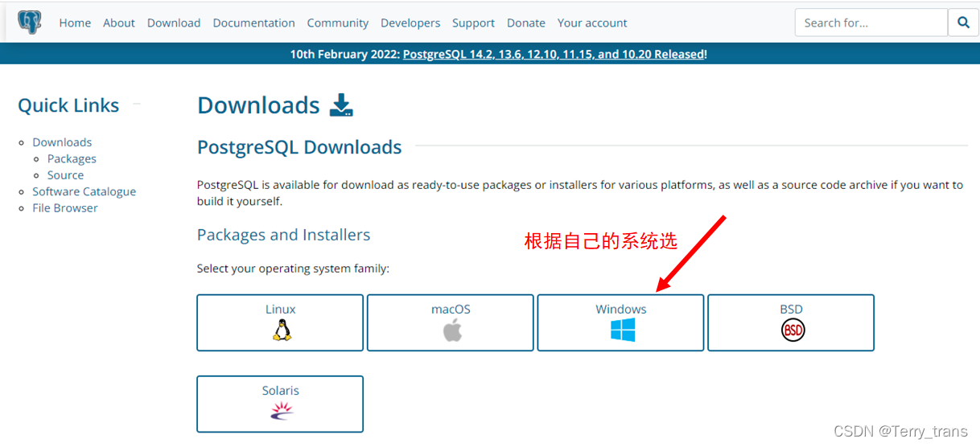Screen dimensions: 980x447
Task: Focus the Search for... input field
Action: 871,23
